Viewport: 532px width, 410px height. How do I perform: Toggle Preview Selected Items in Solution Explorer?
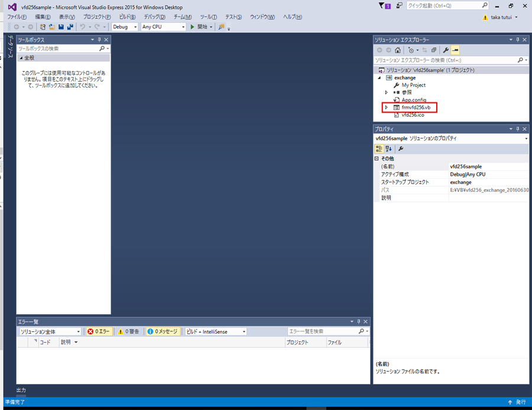455,50
